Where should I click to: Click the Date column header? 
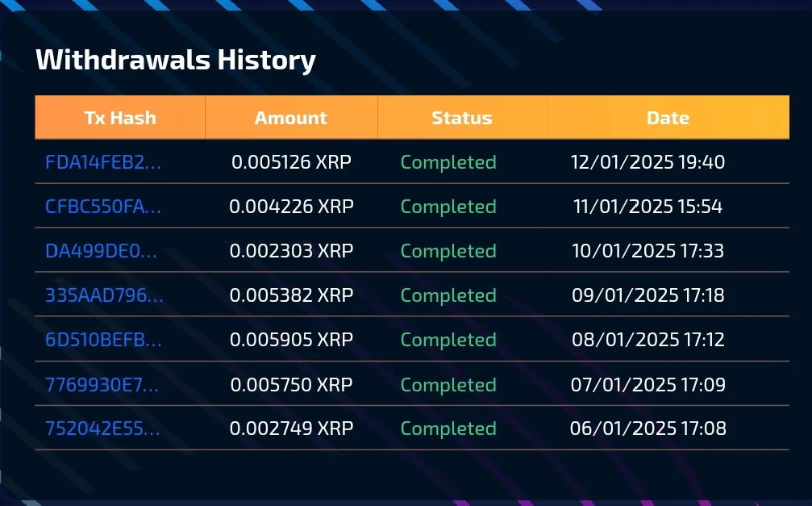668,118
